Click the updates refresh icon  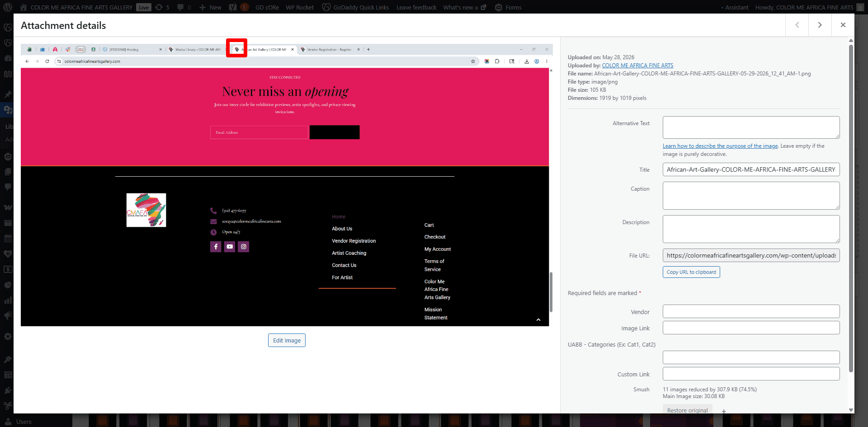(x=159, y=7)
